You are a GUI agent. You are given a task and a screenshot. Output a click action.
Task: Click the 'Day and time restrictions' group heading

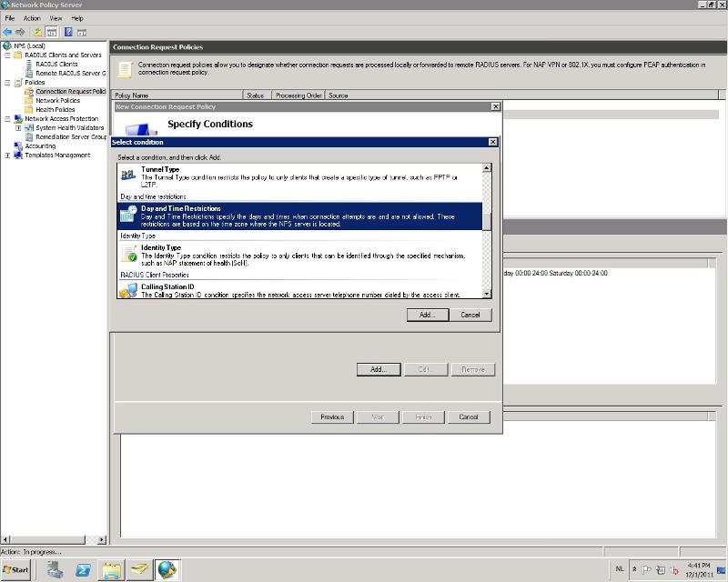point(153,196)
